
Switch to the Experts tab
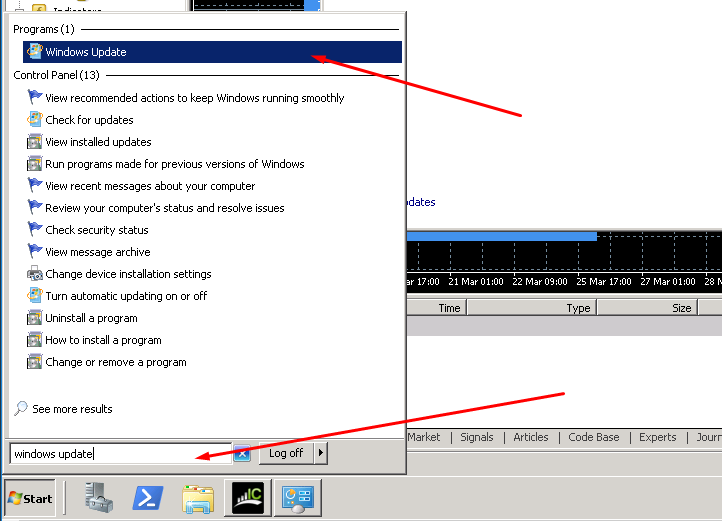658,437
